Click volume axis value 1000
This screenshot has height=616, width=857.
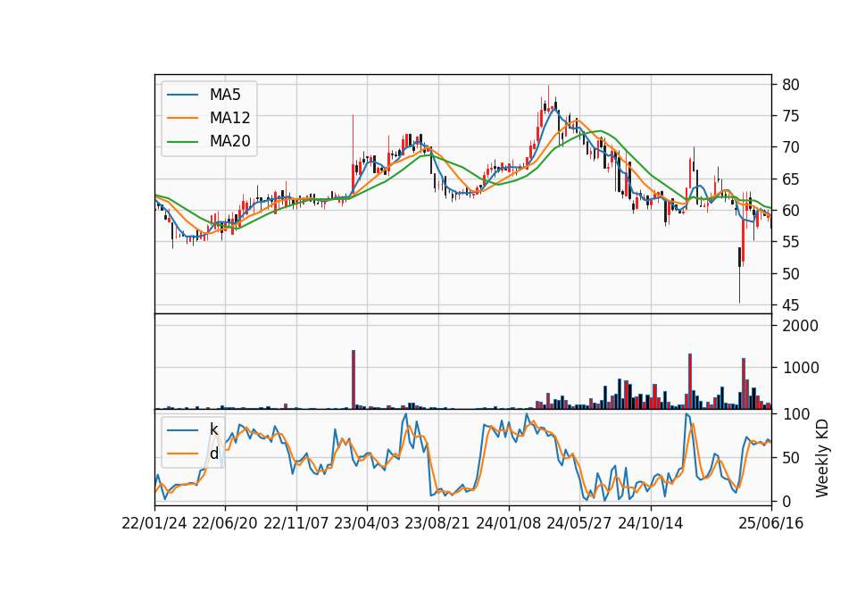pos(800,368)
